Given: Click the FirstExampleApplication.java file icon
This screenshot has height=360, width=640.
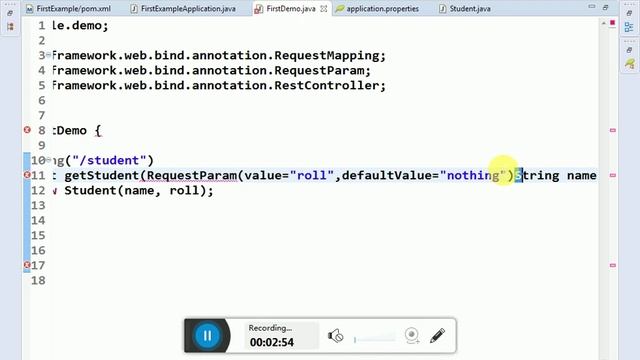Looking at the screenshot, I should (x=134, y=9).
